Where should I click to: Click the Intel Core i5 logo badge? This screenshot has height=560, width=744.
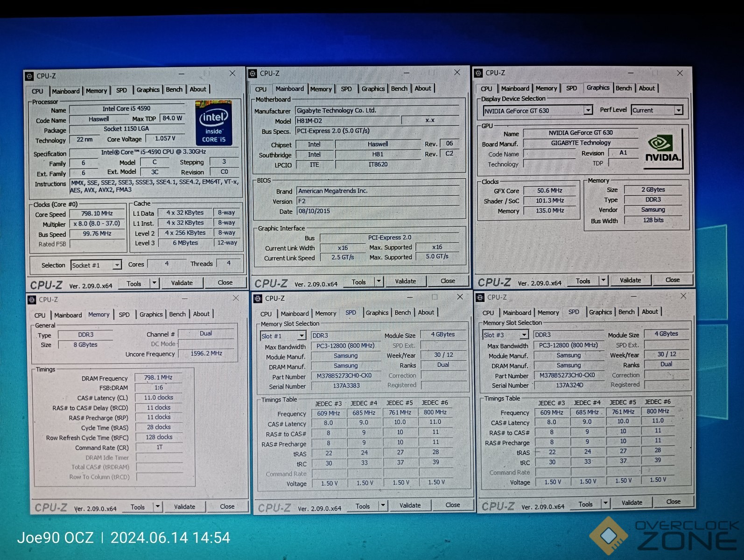[213, 123]
